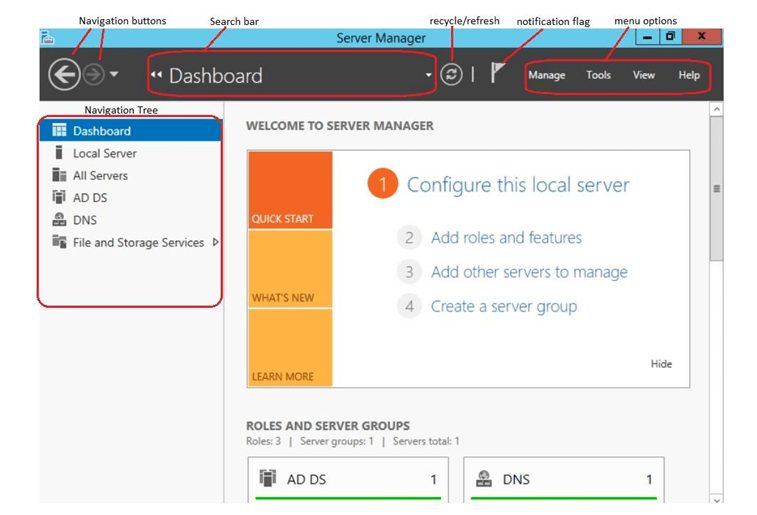The width and height of the screenshot is (757, 515).
Task: Click the Local Server icon in sidebar
Action: 59,153
